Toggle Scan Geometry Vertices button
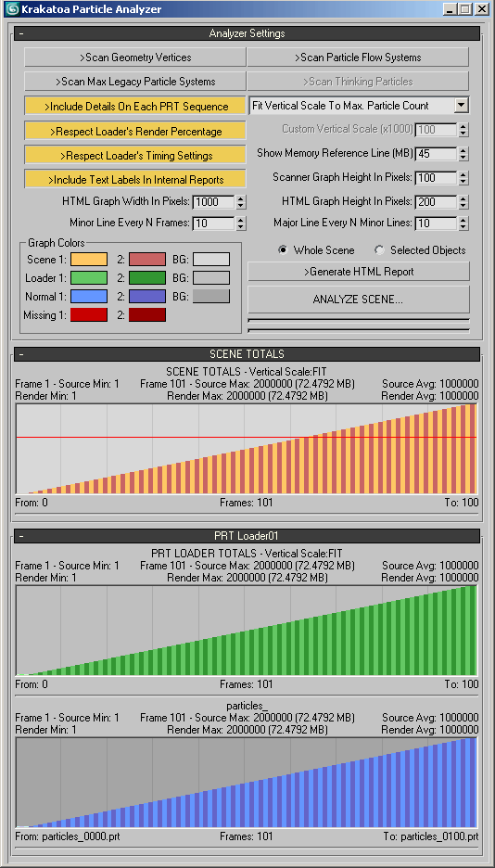The image size is (495, 868). coord(135,57)
